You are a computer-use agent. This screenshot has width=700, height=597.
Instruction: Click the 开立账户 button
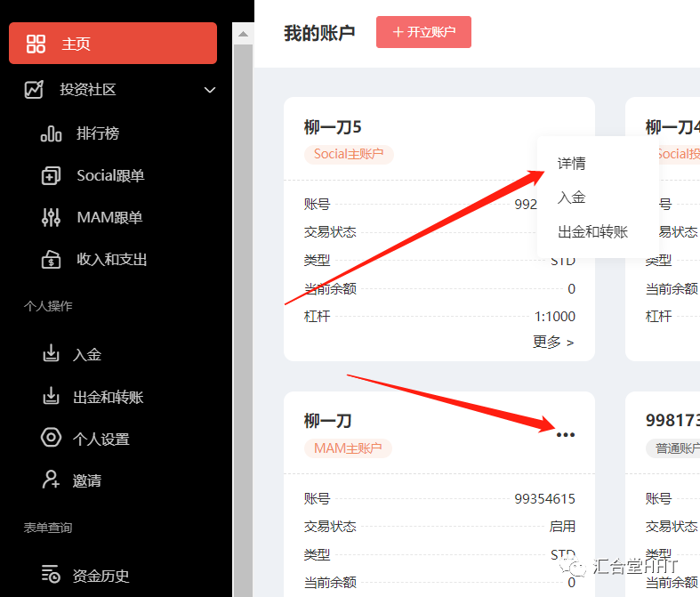(x=423, y=32)
